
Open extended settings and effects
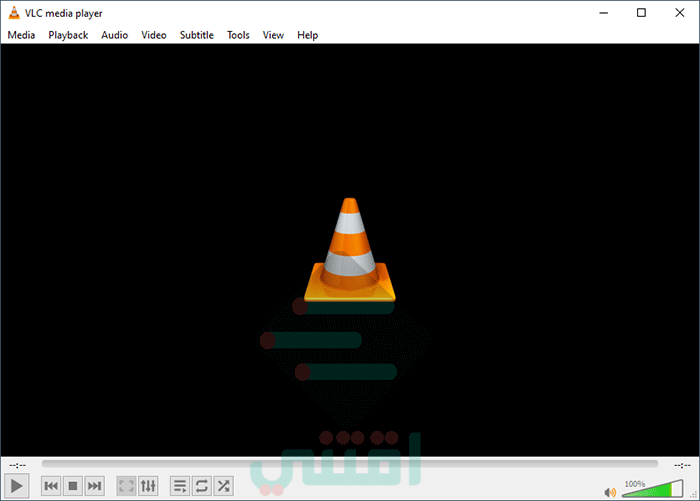click(x=148, y=486)
